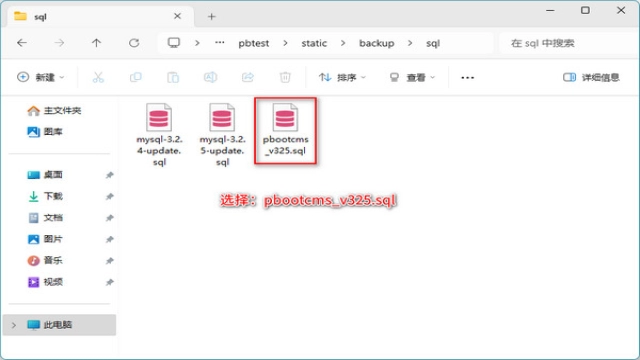This screenshot has height=360, width=640.
Task: Toggle the Details pane (详细信息)
Action: [x=591, y=77]
